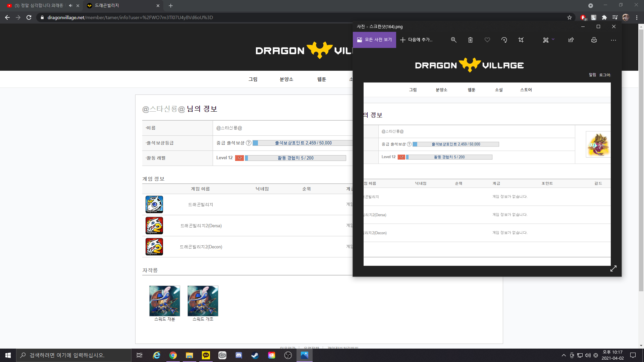Open the 그림 menu on the website
644x362 pixels.
(x=253, y=79)
